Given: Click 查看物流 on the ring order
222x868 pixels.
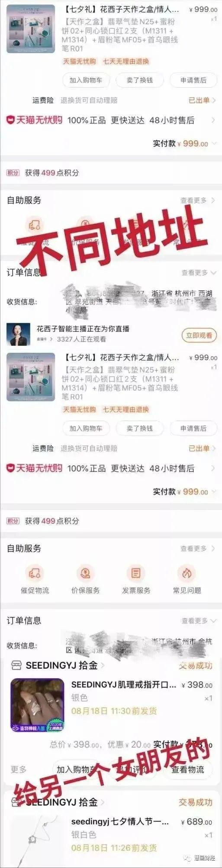Looking at the screenshot, I should tap(187, 769).
